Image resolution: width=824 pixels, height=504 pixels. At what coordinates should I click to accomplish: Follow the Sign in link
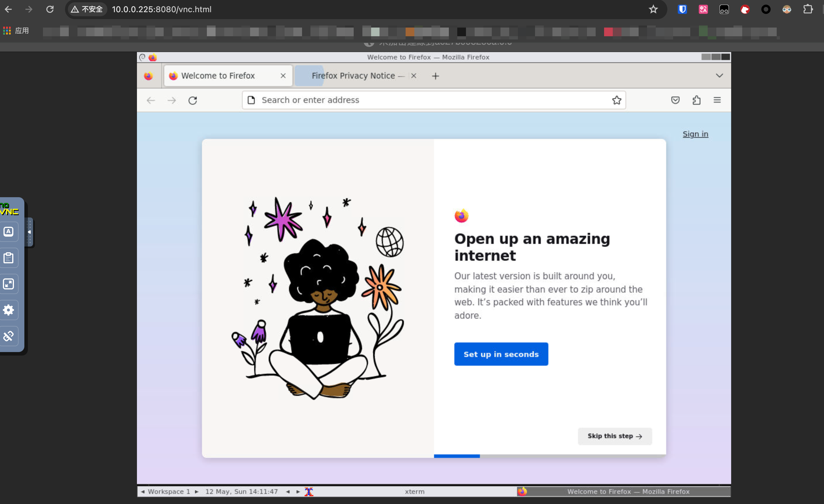(695, 134)
